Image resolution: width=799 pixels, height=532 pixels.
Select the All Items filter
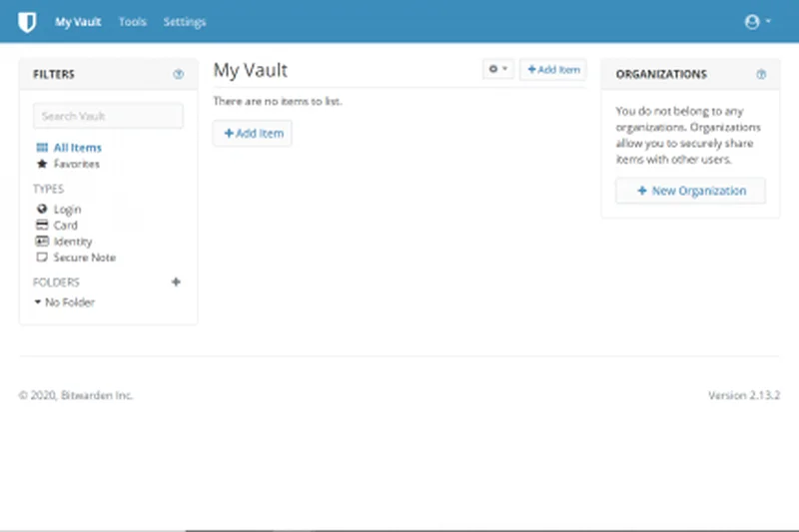77,148
